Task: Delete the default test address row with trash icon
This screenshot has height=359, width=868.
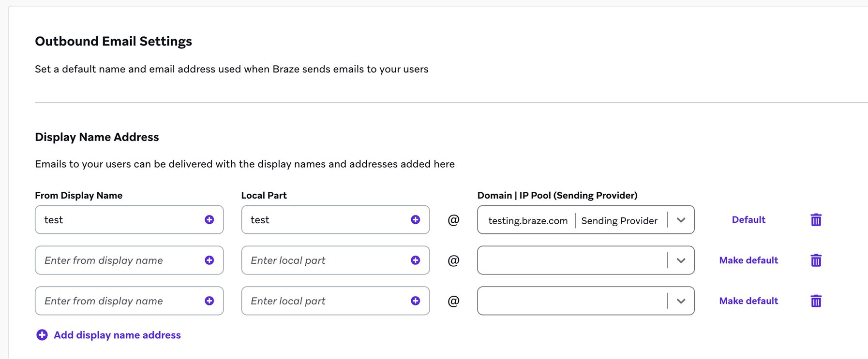Action: (816, 220)
